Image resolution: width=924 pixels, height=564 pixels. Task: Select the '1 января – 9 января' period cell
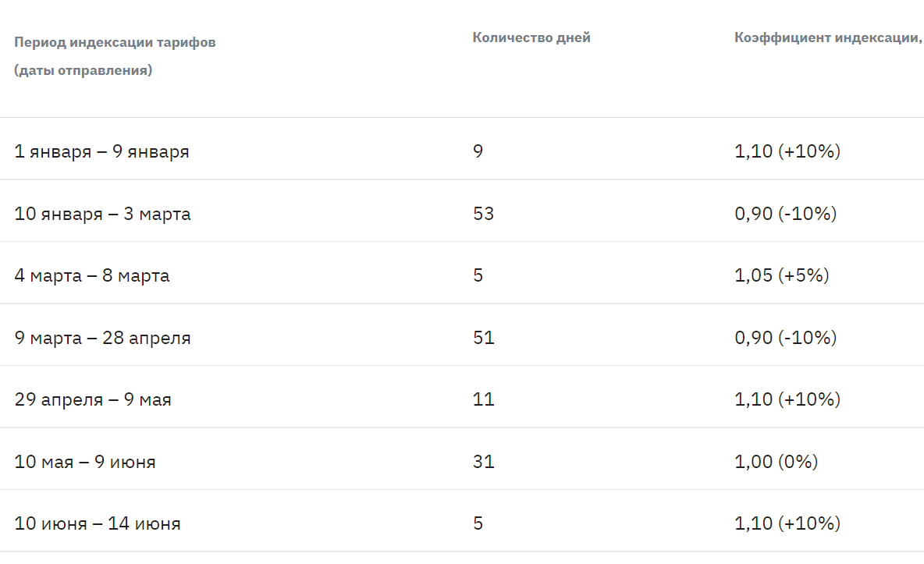(101, 152)
